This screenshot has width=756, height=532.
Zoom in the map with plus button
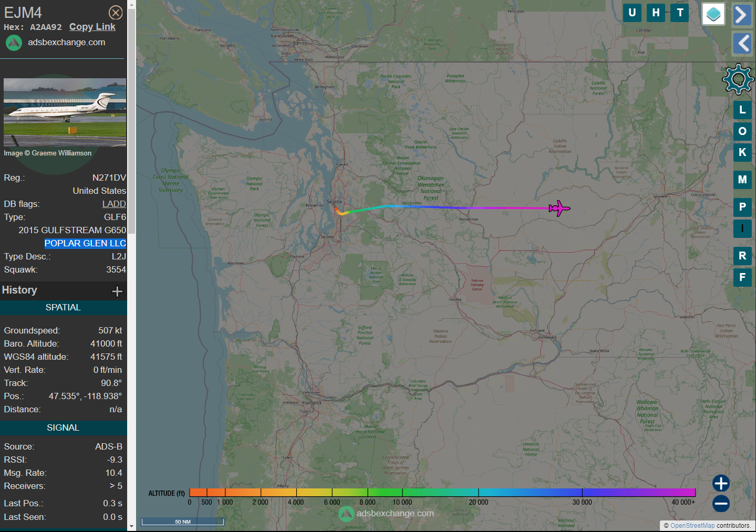point(721,483)
